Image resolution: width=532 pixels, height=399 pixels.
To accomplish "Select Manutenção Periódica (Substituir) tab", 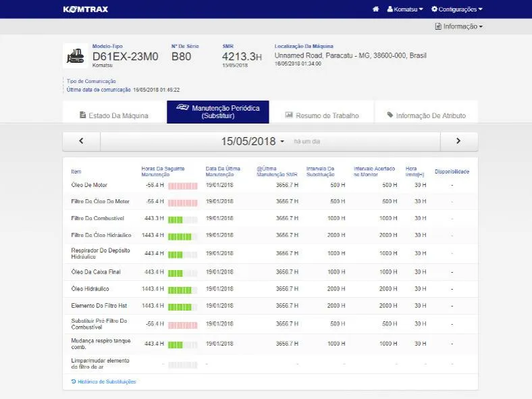I will pyautogui.click(x=218, y=112).
